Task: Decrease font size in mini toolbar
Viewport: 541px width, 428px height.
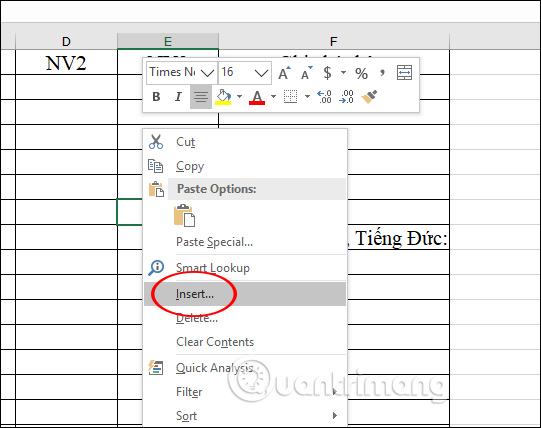Action: 306,73
